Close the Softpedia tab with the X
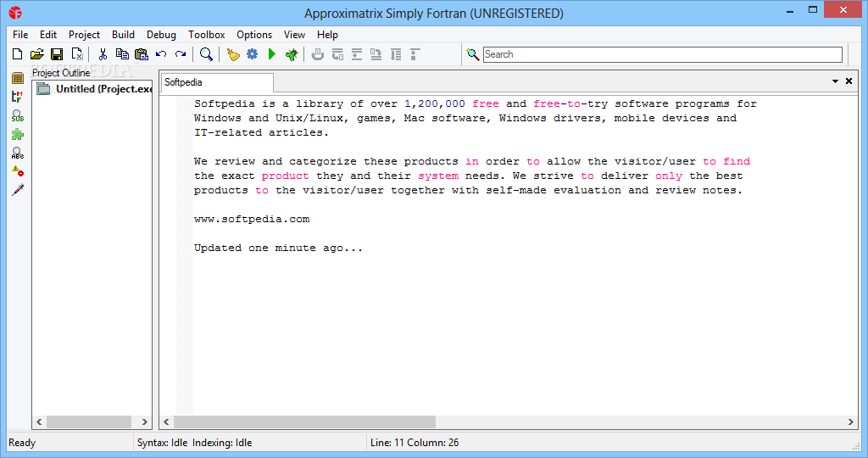Viewport: 868px width, 458px height. pos(849,81)
